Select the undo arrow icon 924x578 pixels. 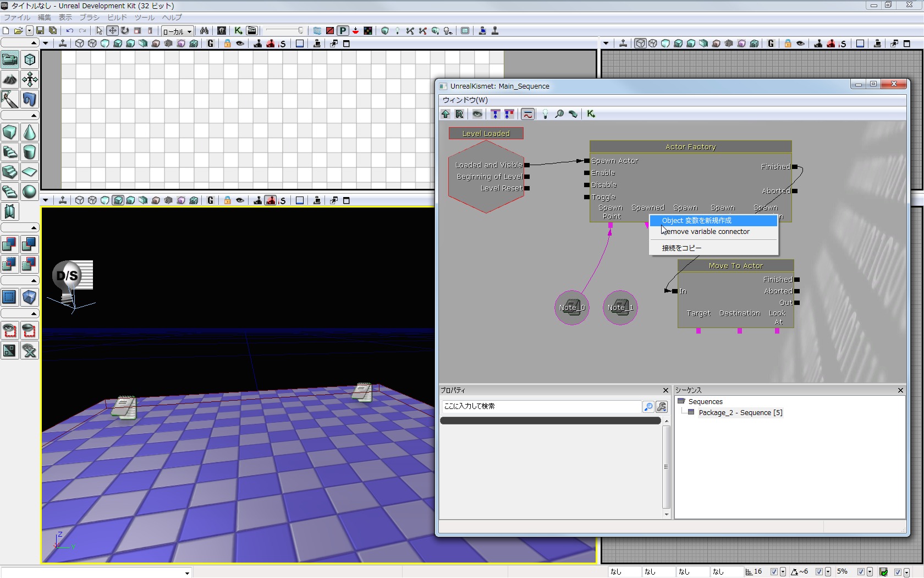tap(70, 31)
